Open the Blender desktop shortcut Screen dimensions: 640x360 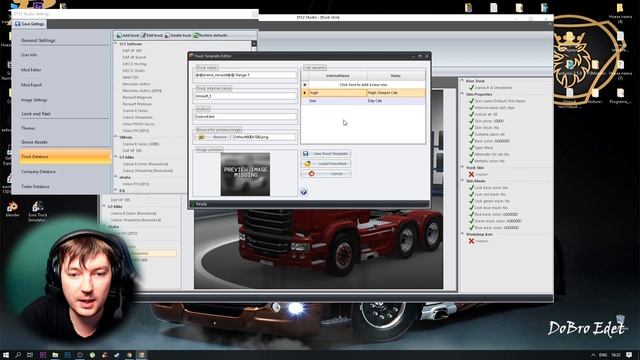tap(12, 209)
